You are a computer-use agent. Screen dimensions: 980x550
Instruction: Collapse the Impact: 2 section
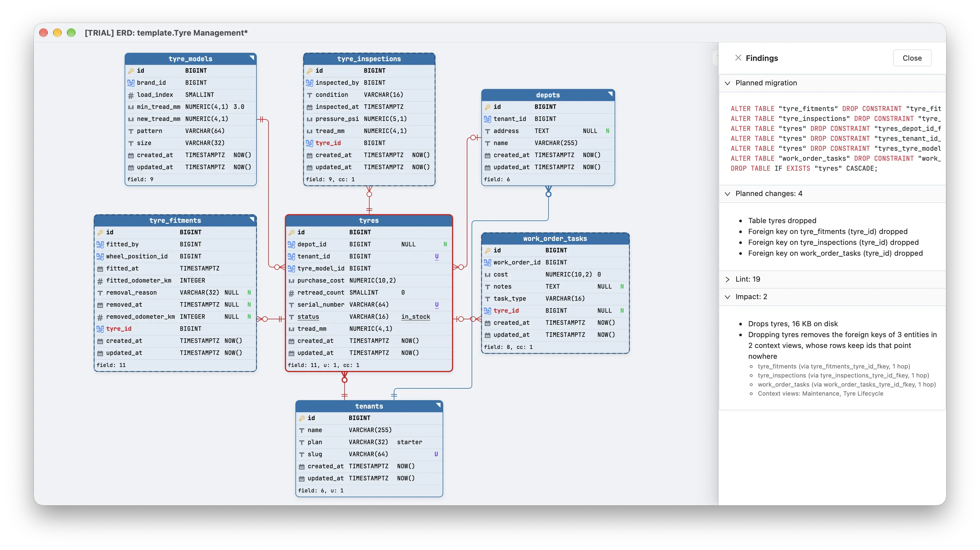click(x=727, y=297)
